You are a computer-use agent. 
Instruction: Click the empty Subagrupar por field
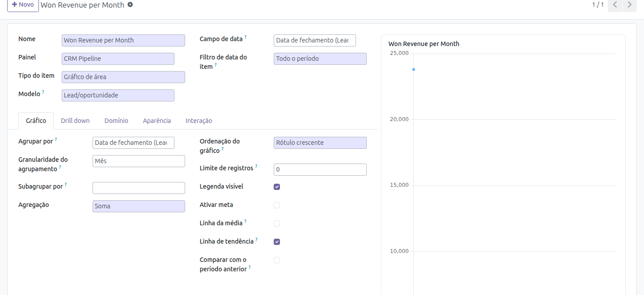click(139, 188)
